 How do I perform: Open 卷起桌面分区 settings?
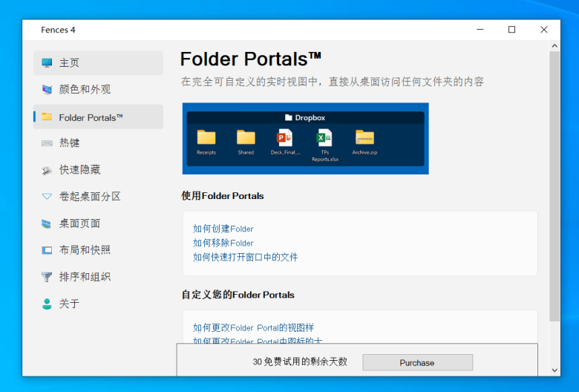tap(98, 196)
